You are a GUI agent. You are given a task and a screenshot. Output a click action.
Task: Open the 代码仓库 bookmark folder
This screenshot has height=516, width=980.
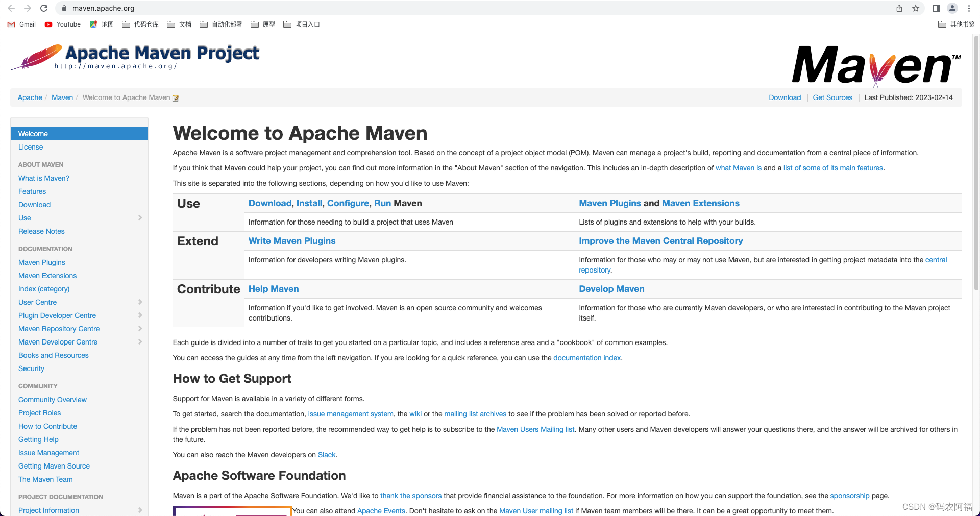coord(140,24)
